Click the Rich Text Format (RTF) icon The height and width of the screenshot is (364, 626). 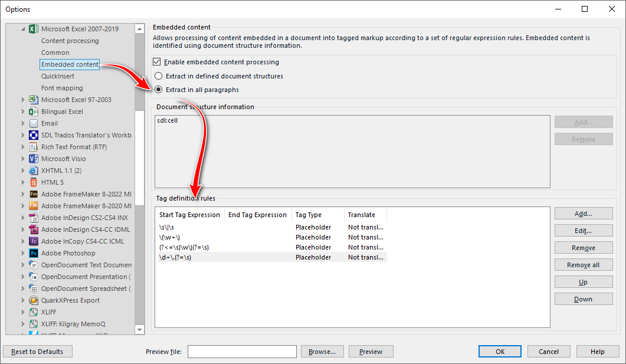point(33,146)
